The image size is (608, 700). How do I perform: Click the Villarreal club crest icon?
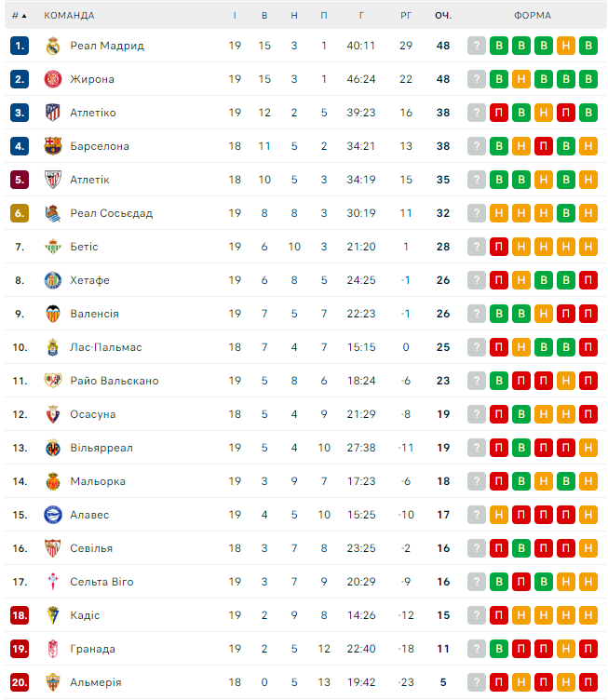tap(52, 448)
